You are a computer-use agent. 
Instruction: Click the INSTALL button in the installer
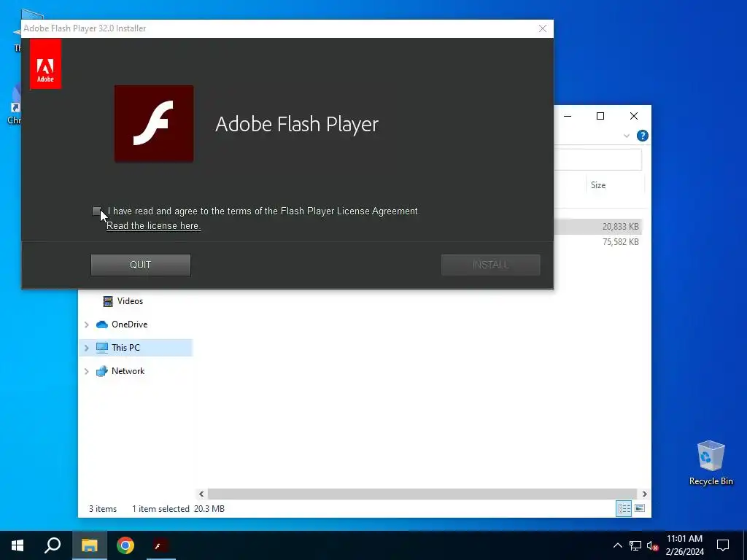(x=490, y=265)
